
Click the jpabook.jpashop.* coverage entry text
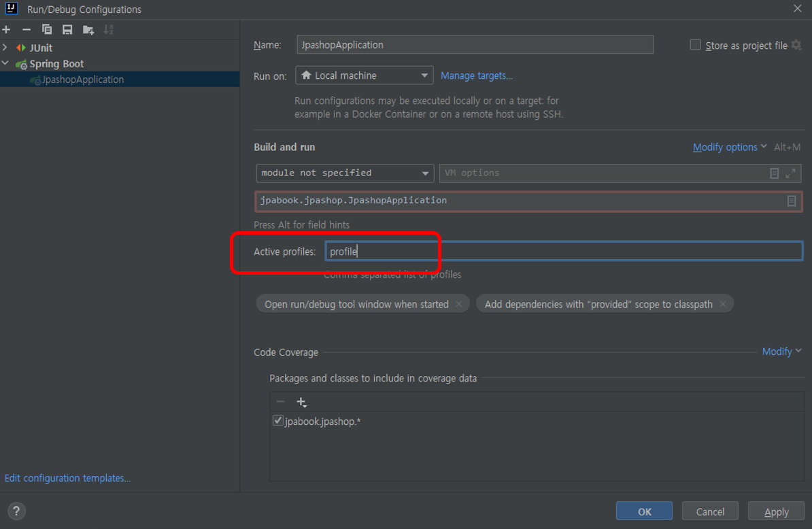pos(322,422)
